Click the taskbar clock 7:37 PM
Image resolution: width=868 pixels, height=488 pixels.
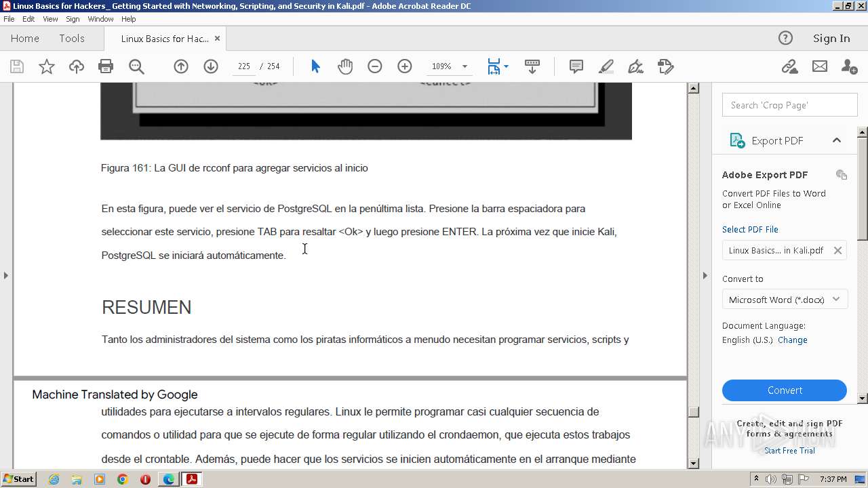[833, 479]
